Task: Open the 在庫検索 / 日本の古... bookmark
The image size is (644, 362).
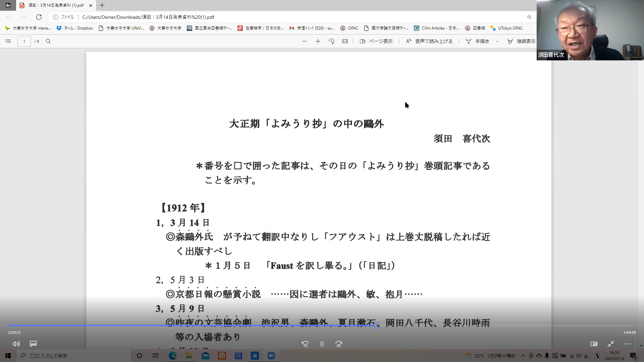Action: pyautogui.click(x=261, y=28)
